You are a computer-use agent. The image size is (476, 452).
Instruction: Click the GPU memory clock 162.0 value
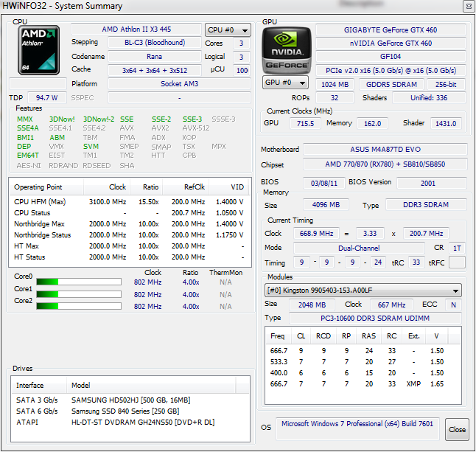click(x=373, y=123)
